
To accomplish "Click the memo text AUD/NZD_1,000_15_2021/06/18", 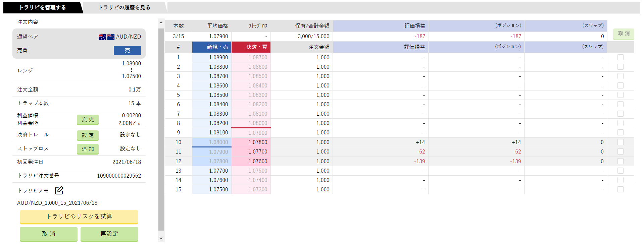I will [57, 203].
